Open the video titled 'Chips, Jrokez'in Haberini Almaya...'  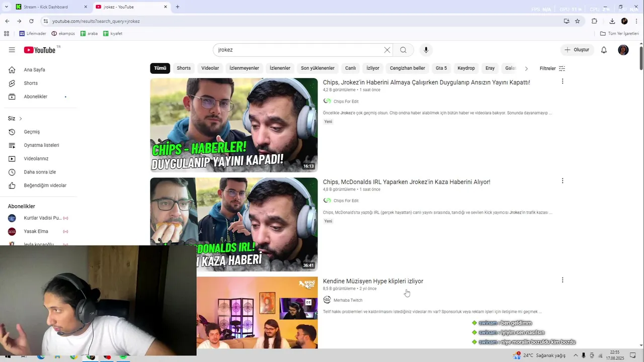[426, 82]
